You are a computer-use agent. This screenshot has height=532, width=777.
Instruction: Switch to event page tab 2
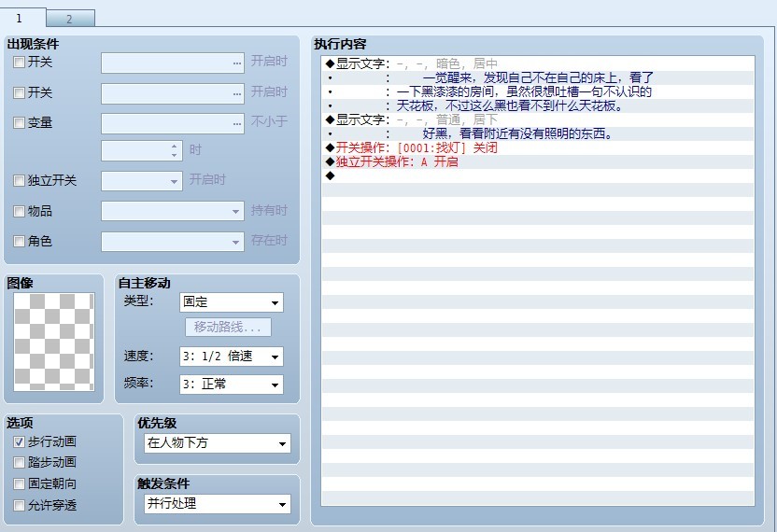pyautogui.click(x=70, y=19)
